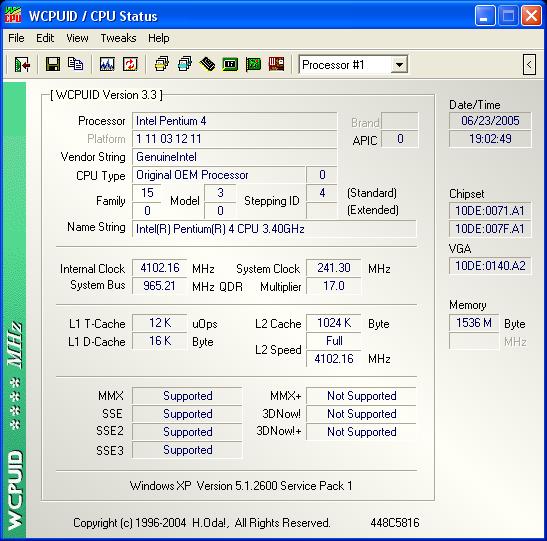Viewport: 547px width, 541px height.
Task: Click the MMX+ Not Supported field
Action: pyautogui.click(x=361, y=396)
